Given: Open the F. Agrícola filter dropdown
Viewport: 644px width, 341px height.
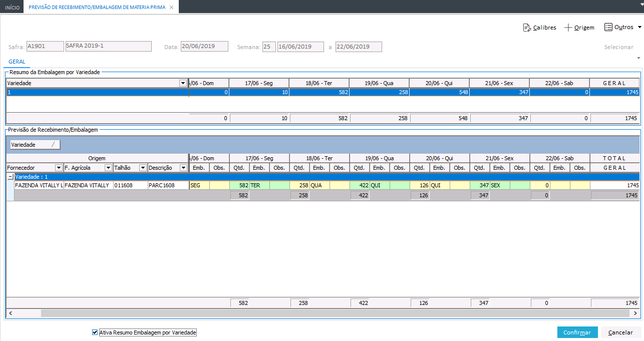Looking at the screenshot, I should [108, 168].
